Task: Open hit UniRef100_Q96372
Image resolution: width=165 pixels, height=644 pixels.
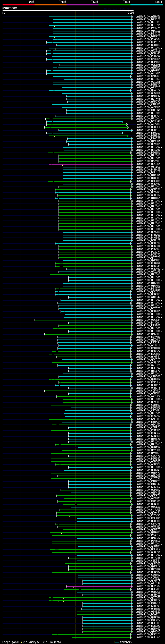Action: 148,90
